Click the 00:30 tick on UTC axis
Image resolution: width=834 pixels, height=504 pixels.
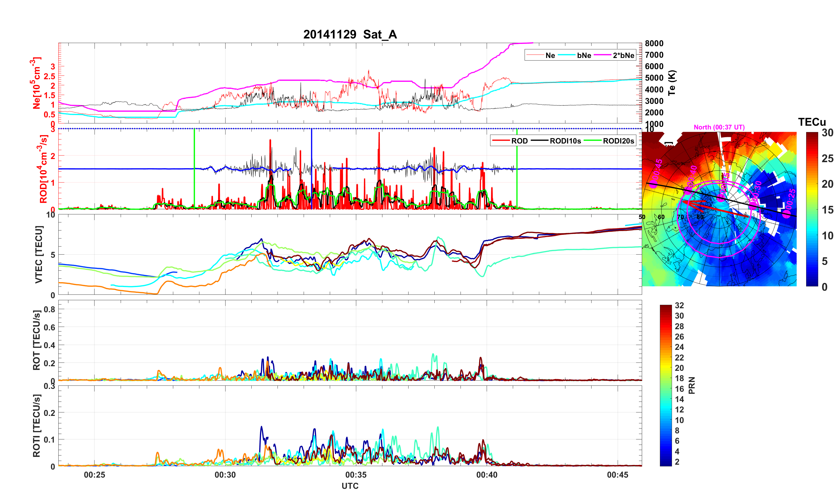tap(225, 474)
